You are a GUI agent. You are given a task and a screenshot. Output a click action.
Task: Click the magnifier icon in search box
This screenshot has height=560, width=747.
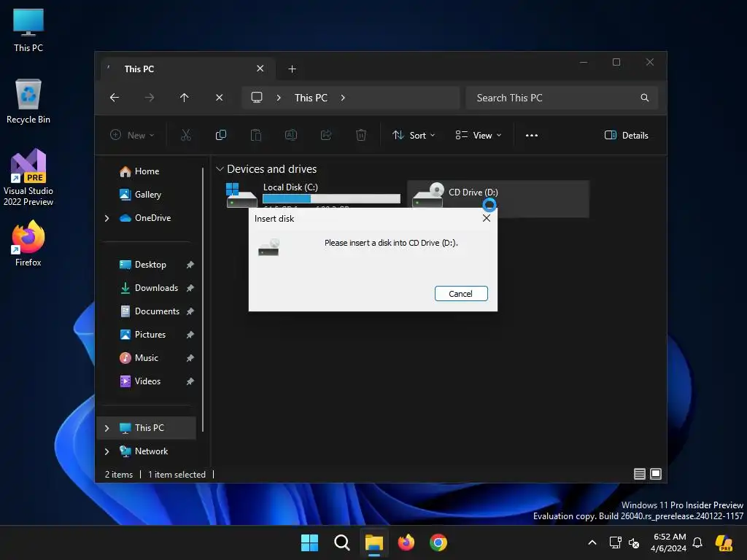pos(645,98)
